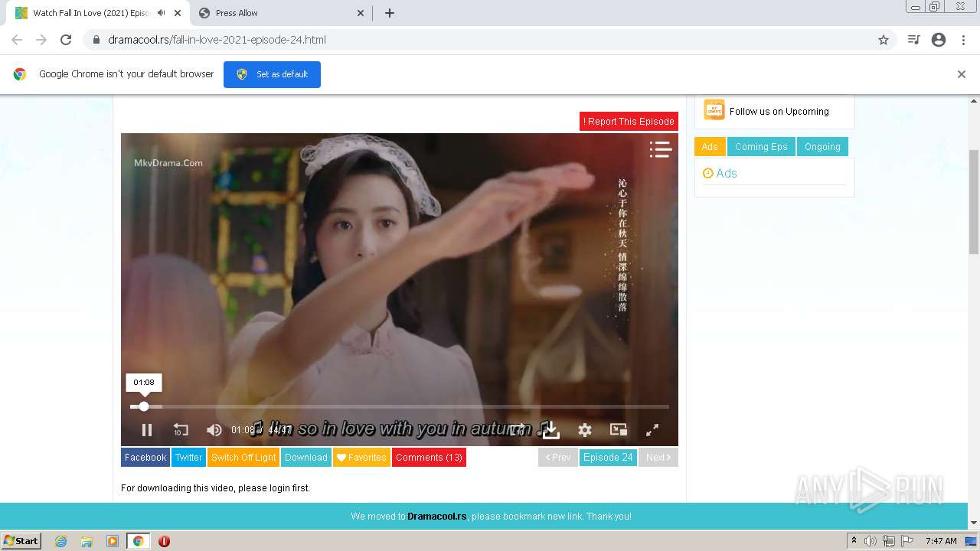Open media player taskbar icon
980x551 pixels.
[113, 541]
